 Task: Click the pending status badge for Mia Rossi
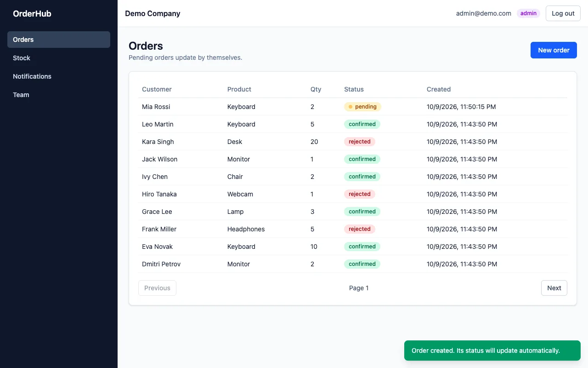pyautogui.click(x=362, y=107)
